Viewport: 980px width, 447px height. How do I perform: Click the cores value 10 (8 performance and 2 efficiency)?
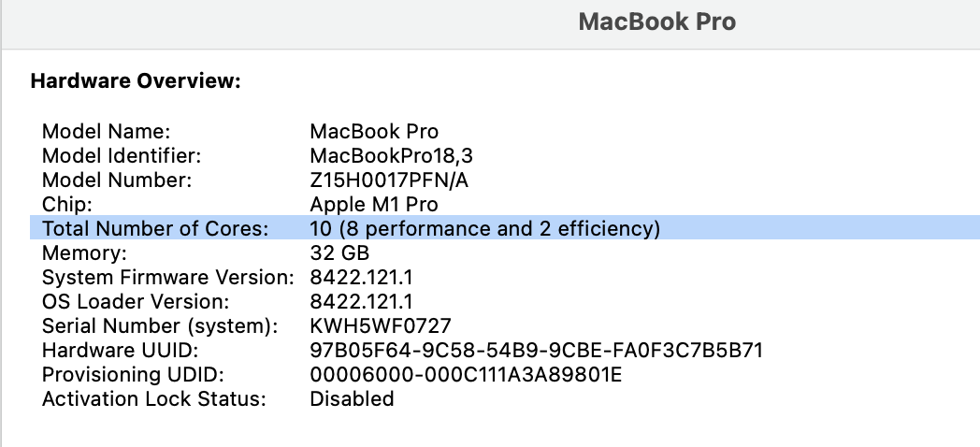[x=485, y=229]
